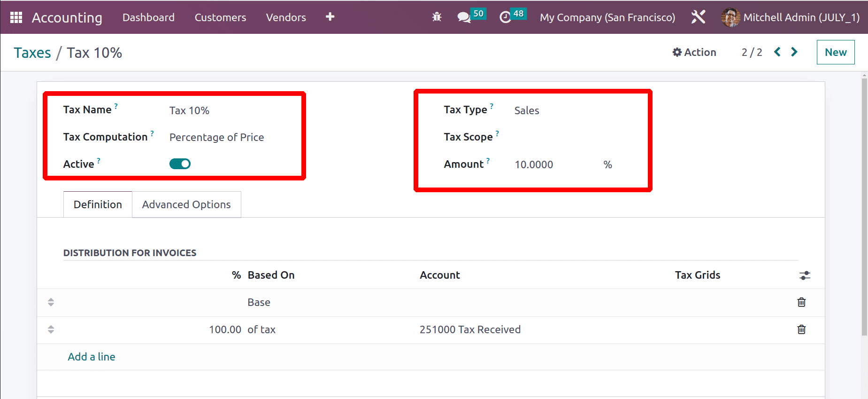Delete the 251000 Tax Received line
This screenshot has width=868, height=399.
801,329
